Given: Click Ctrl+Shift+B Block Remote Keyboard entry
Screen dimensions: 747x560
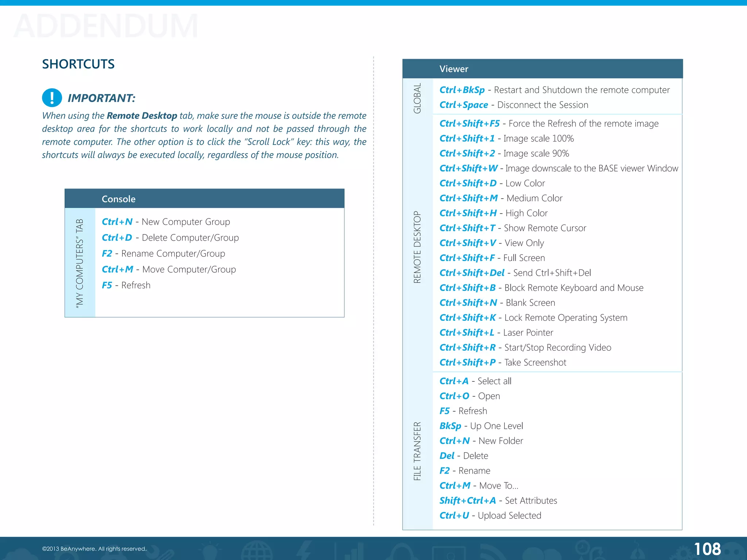Looking at the screenshot, I should [541, 288].
